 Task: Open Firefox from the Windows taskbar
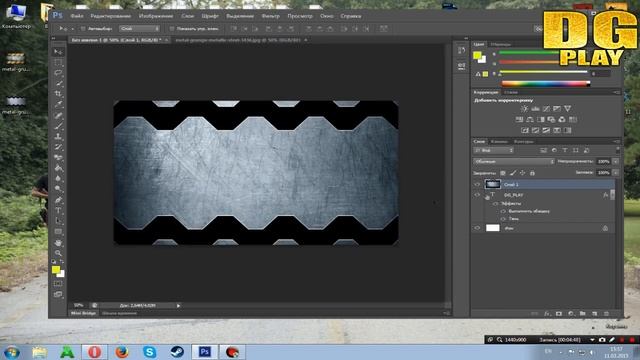[122, 352]
